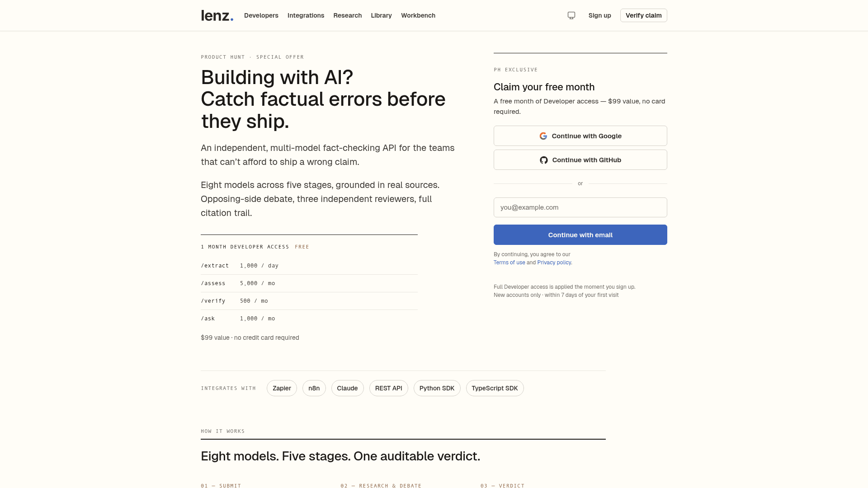Open the Workbench nav item

coord(418,15)
